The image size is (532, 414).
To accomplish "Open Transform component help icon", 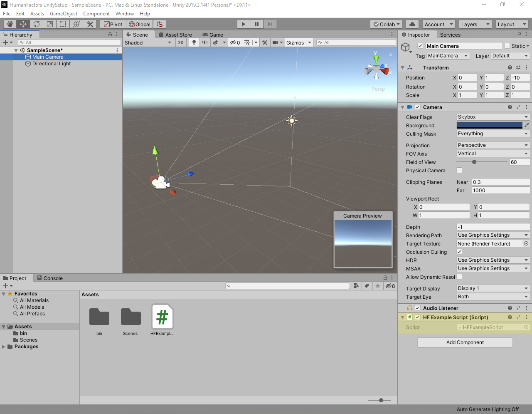I will pyautogui.click(x=510, y=67).
